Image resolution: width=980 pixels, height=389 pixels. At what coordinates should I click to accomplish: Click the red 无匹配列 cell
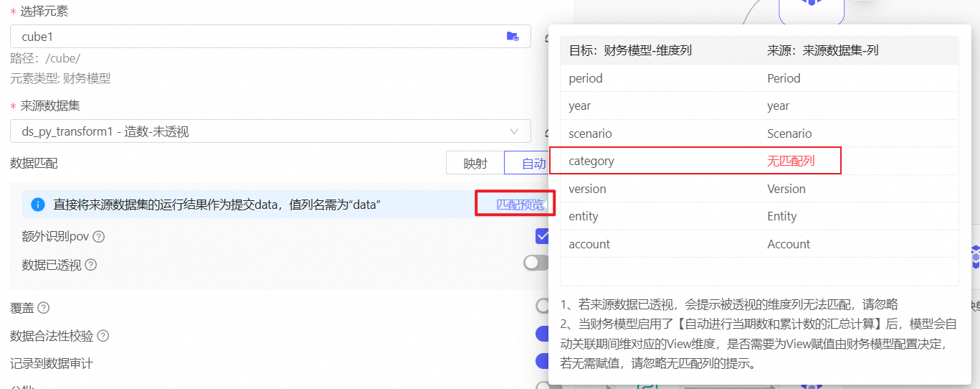tap(791, 161)
